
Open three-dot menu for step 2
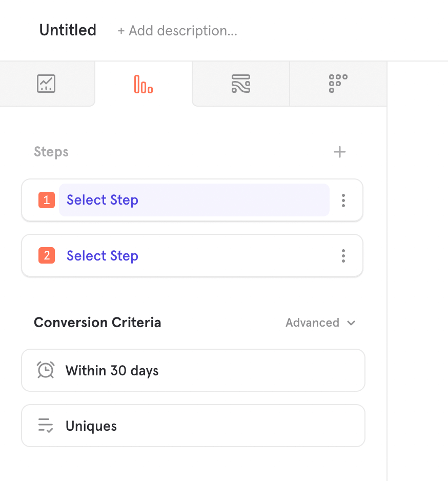(x=343, y=256)
